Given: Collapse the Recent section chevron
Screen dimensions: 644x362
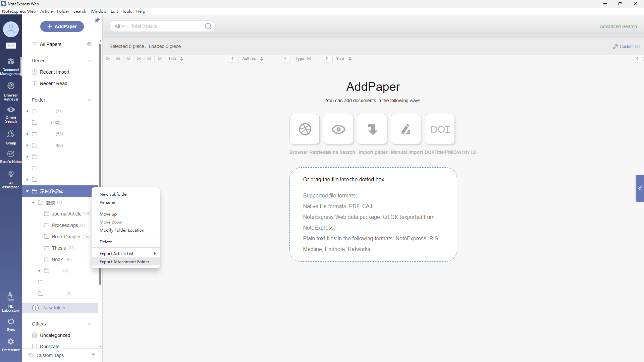Looking at the screenshot, I should click(90, 61).
